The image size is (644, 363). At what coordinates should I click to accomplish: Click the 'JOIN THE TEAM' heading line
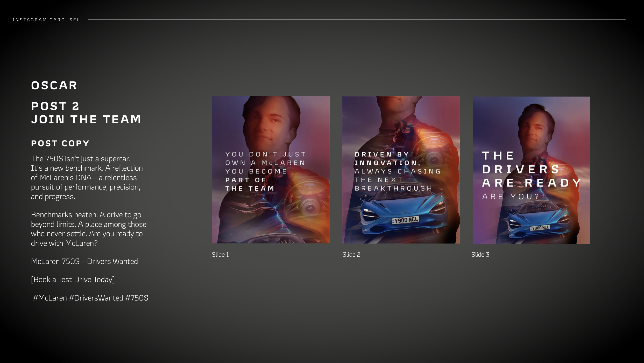[x=86, y=119]
